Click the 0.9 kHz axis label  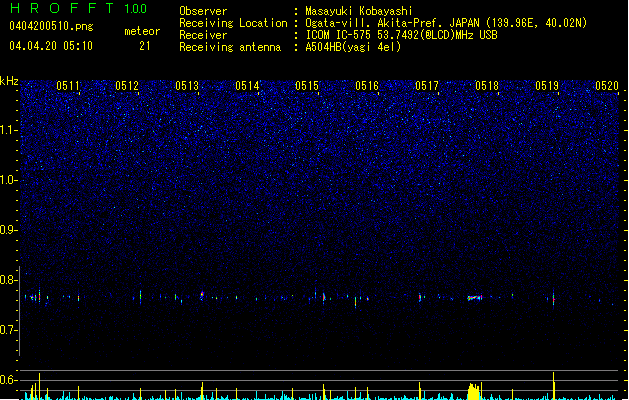(9, 230)
